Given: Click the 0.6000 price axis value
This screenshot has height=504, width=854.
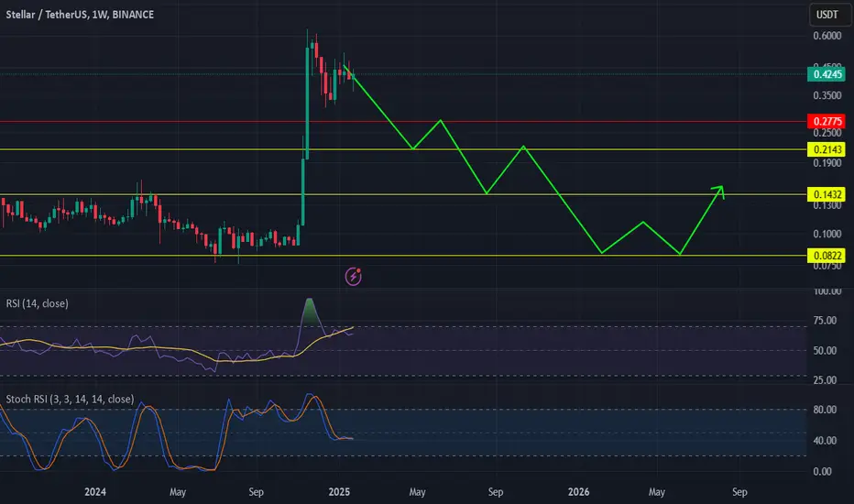Looking at the screenshot, I should [827, 36].
